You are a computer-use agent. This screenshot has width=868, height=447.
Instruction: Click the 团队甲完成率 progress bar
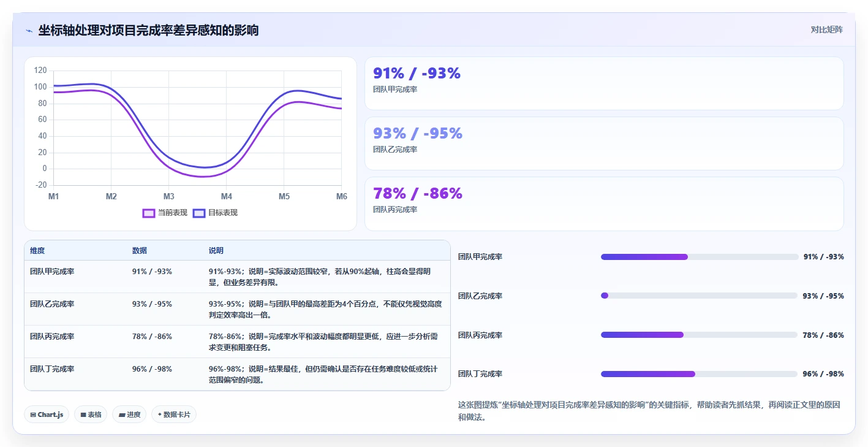(x=699, y=257)
